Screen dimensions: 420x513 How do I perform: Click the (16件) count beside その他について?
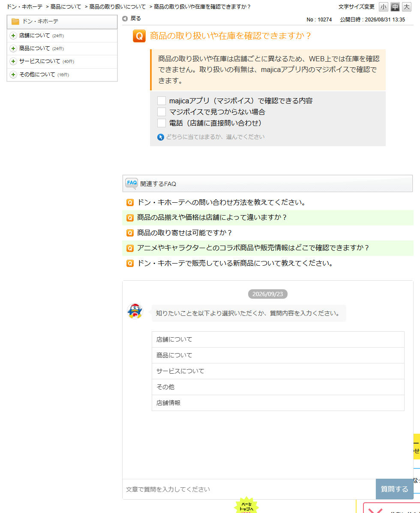coord(63,75)
